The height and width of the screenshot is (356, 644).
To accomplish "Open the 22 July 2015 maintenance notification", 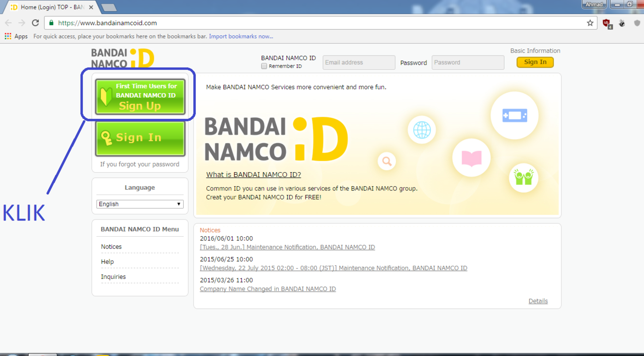I will click(334, 268).
